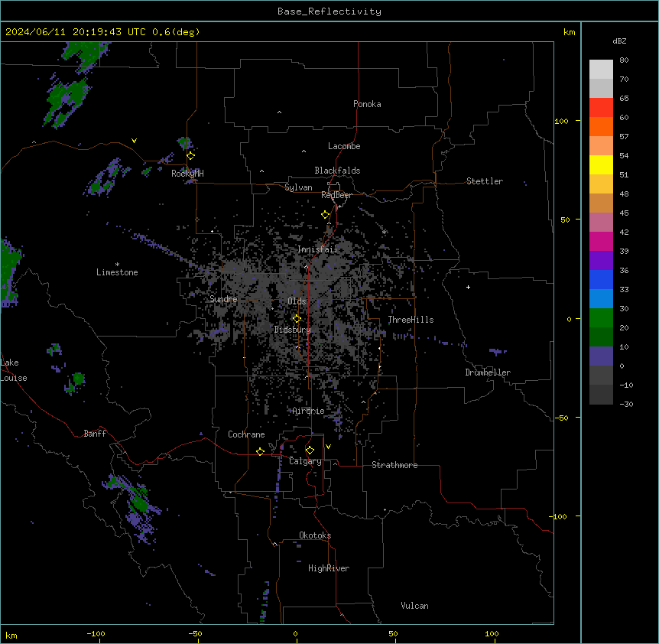
Task: Click the Vulcan town label
Action: coord(414,606)
